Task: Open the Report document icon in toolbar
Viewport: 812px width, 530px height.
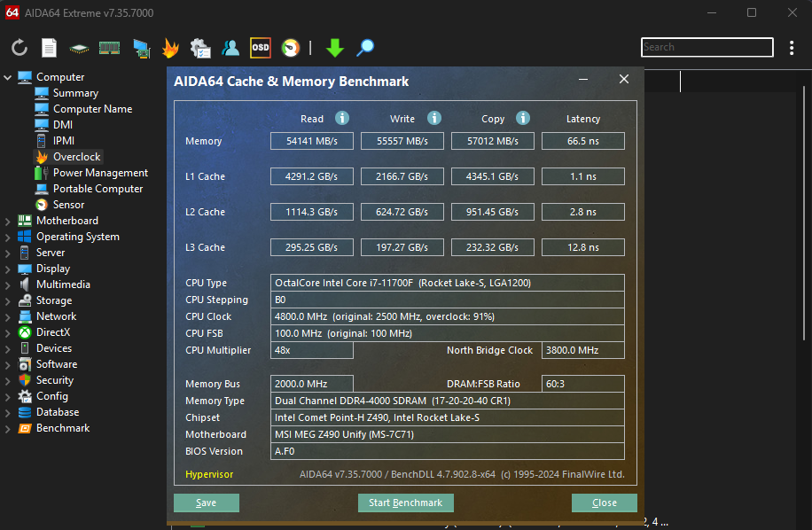Action: 50,48
